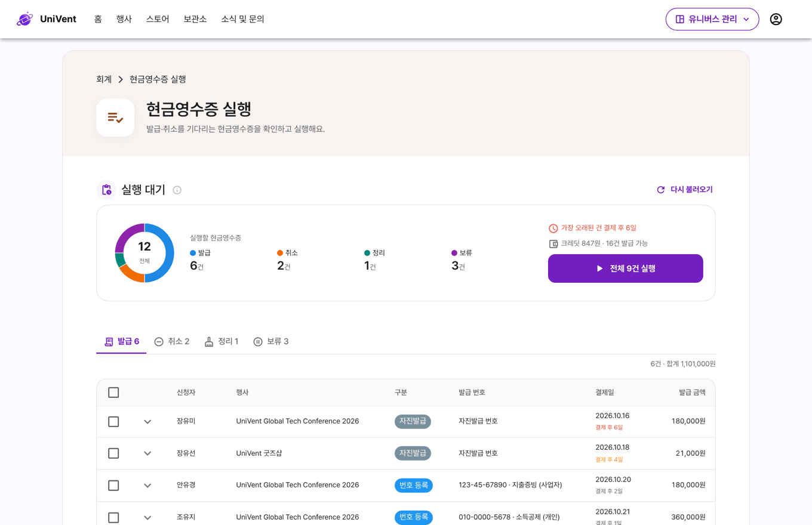Click the breadcrumb arrow after 회계
812x525 pixels.
pos(121,79)
